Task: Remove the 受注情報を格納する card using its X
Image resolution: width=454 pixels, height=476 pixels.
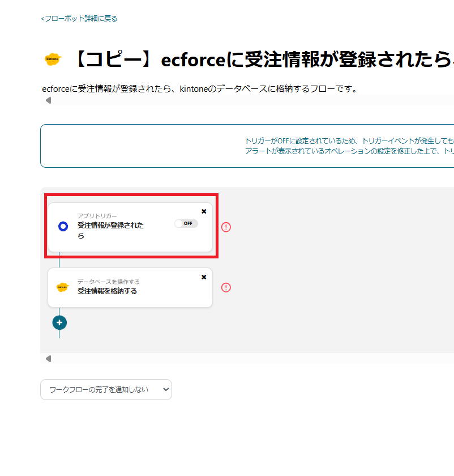Action: click(x=204, y=277)
